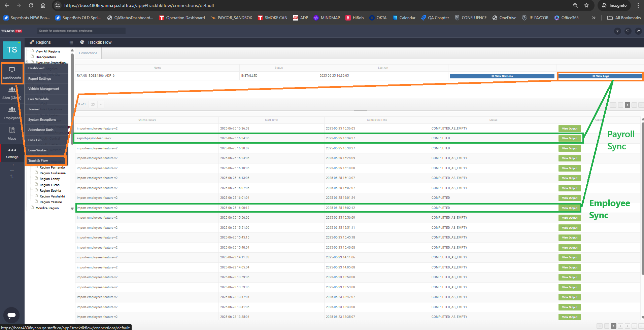Select Live Schedule menu item
Viewport: 644px width, 330px height.
[38, 99]
